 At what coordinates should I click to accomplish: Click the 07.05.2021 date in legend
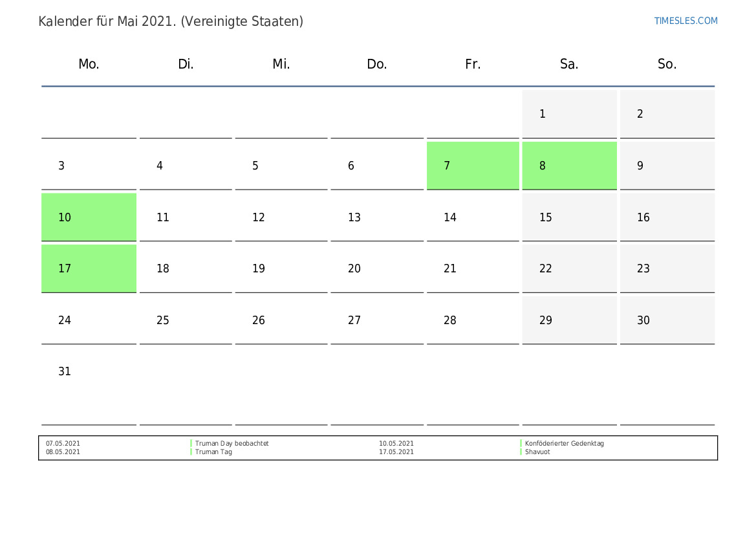63,444
